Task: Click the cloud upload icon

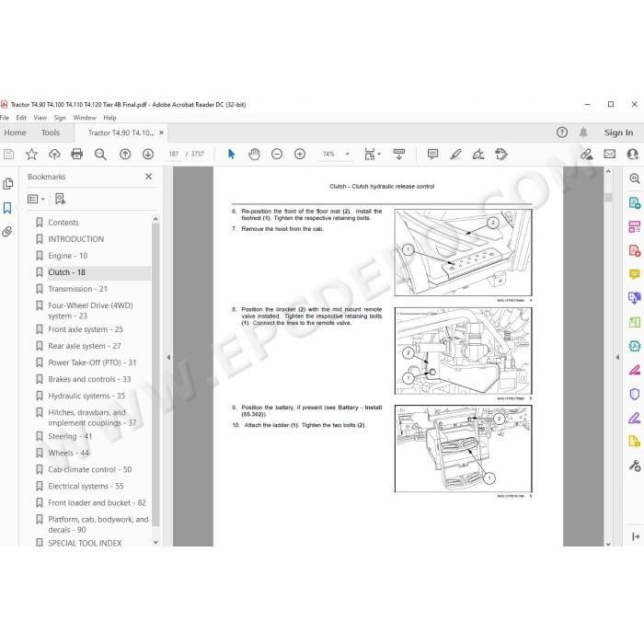Action: point(54,154)
